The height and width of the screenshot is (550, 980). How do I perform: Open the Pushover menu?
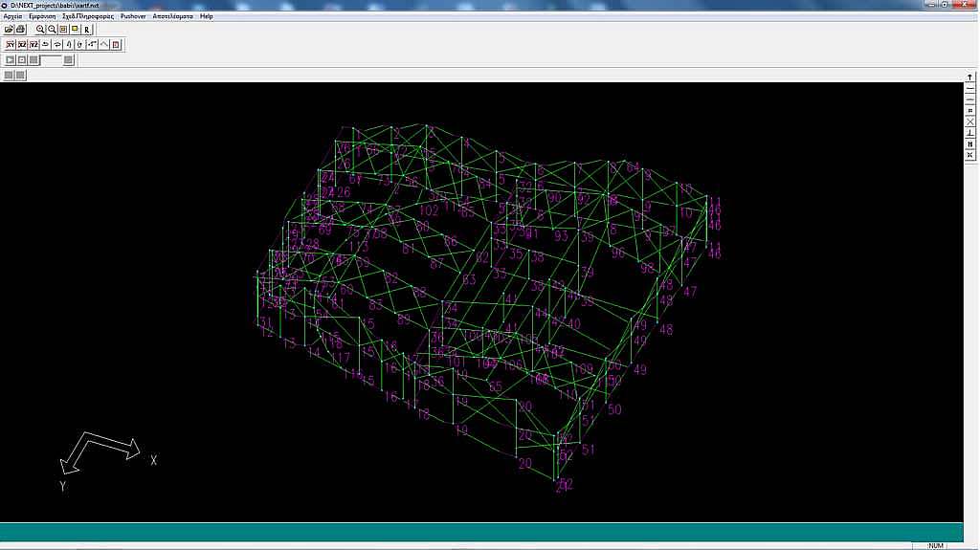[133, 16]
